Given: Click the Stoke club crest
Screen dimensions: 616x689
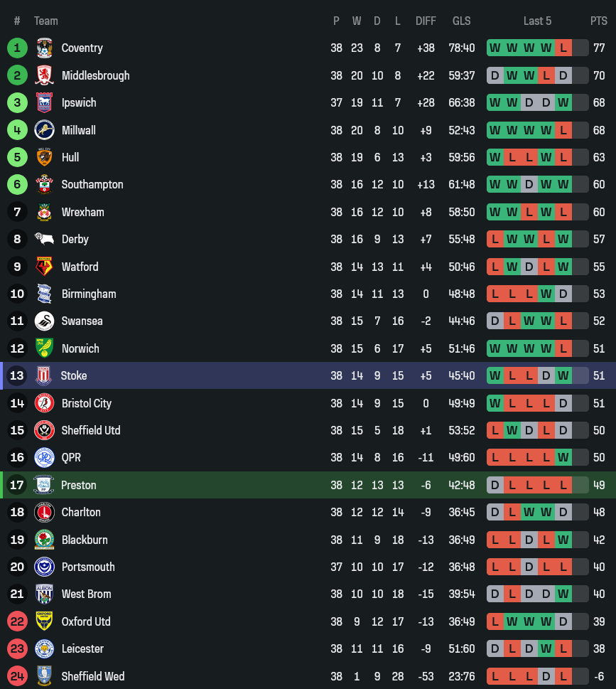Looking at the screenshot, I should (43, 375).
